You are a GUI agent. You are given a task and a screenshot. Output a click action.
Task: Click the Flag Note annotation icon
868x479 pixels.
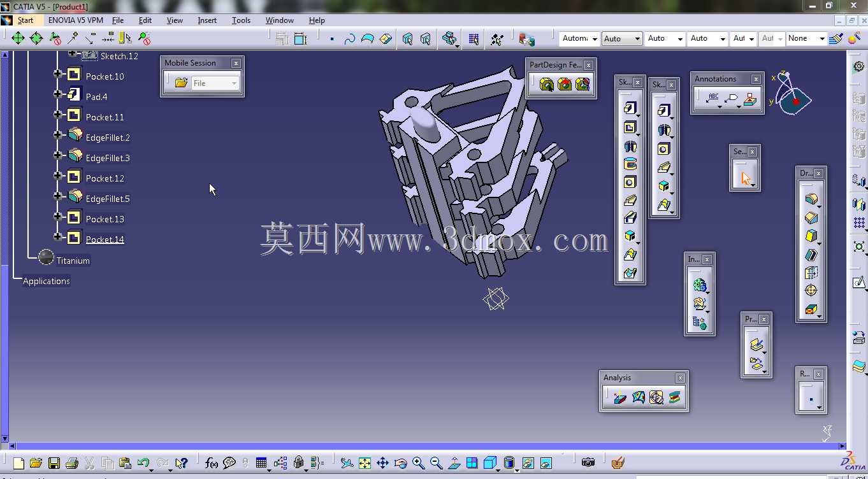point(731,98)
